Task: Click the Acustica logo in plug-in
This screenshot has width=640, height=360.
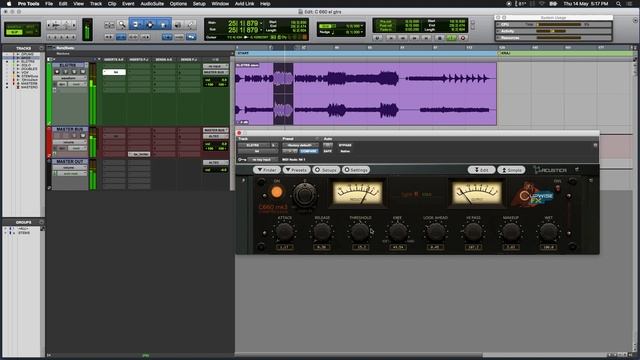Action: pos(550,169)
